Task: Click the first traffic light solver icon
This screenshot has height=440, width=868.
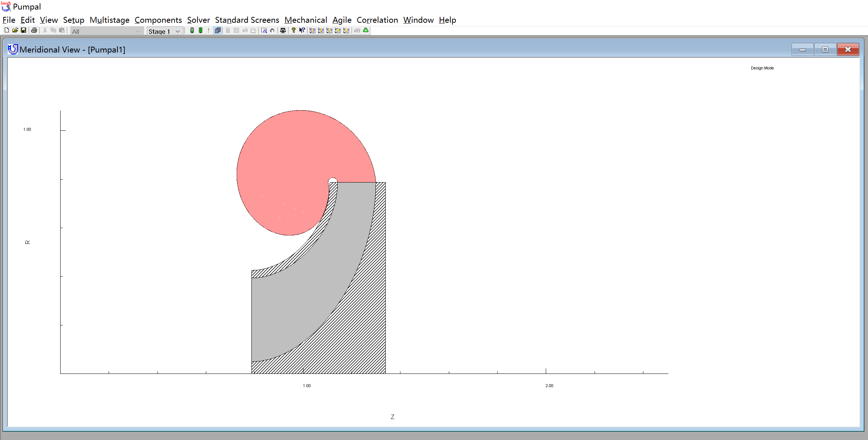Action: pyautogui.click(x=192, y=30)
